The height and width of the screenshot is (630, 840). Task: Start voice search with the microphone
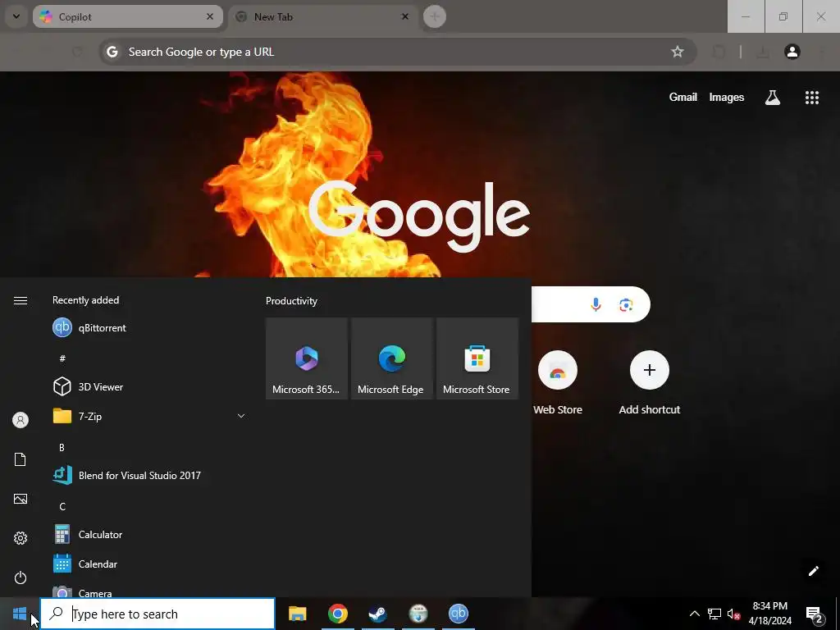click(596, 305)
